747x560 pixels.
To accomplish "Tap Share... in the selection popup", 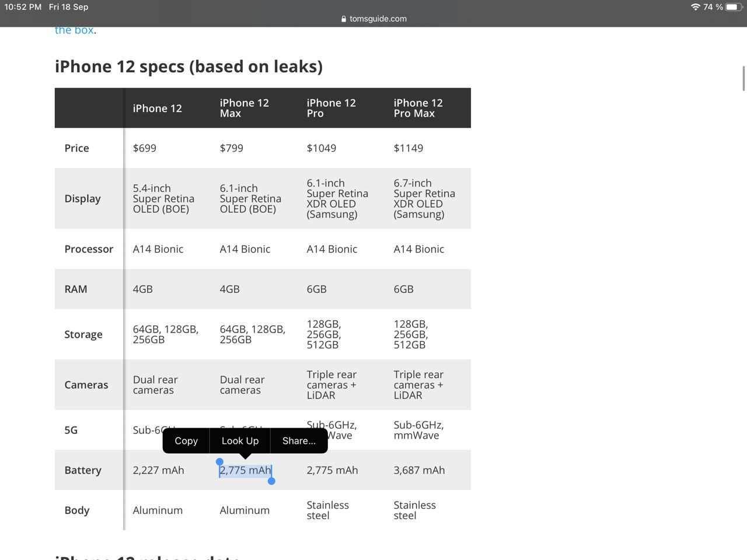I will pyautogui.click(x=299, y=441).
